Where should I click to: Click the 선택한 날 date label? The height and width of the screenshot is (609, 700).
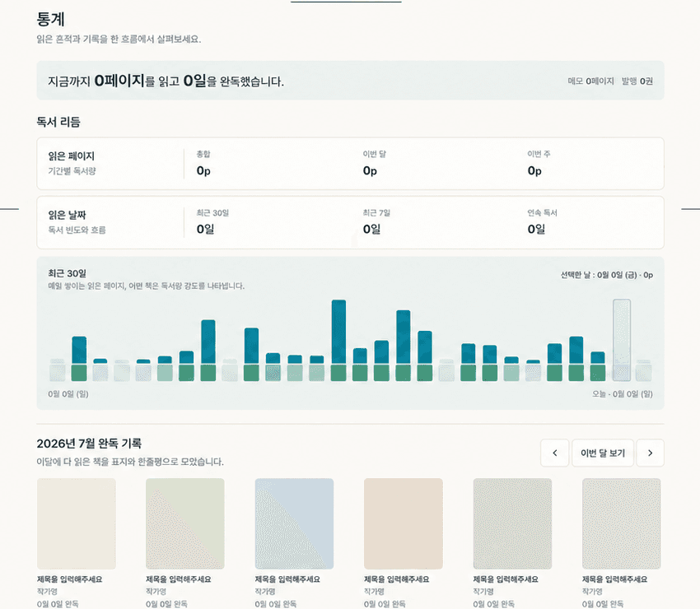607,275
